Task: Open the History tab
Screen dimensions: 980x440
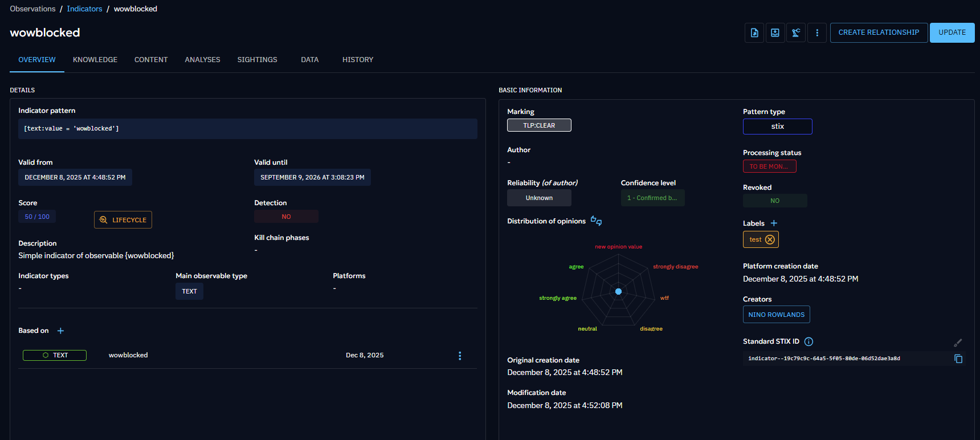Action: (357, 60)
